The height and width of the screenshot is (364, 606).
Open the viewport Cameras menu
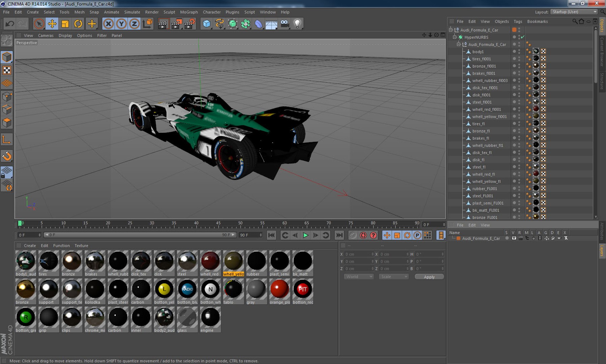pos(46,35)
